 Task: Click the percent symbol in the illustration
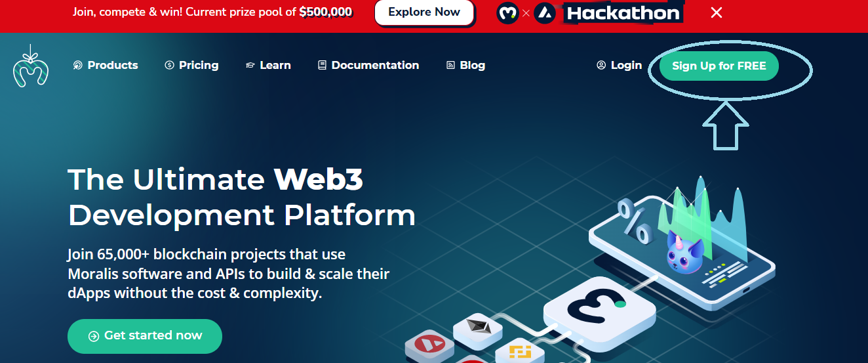point(634,221)
